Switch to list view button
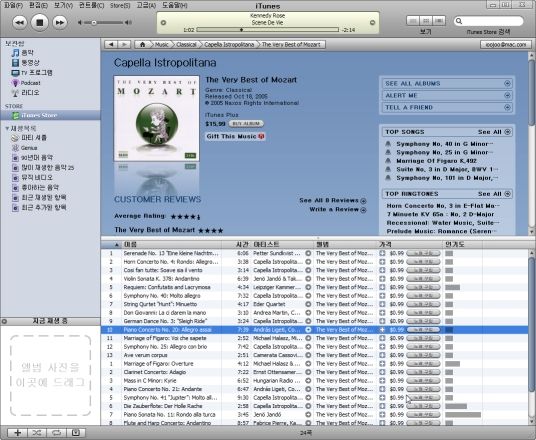This screenshot has height=440, width=536. coord(413,21)
